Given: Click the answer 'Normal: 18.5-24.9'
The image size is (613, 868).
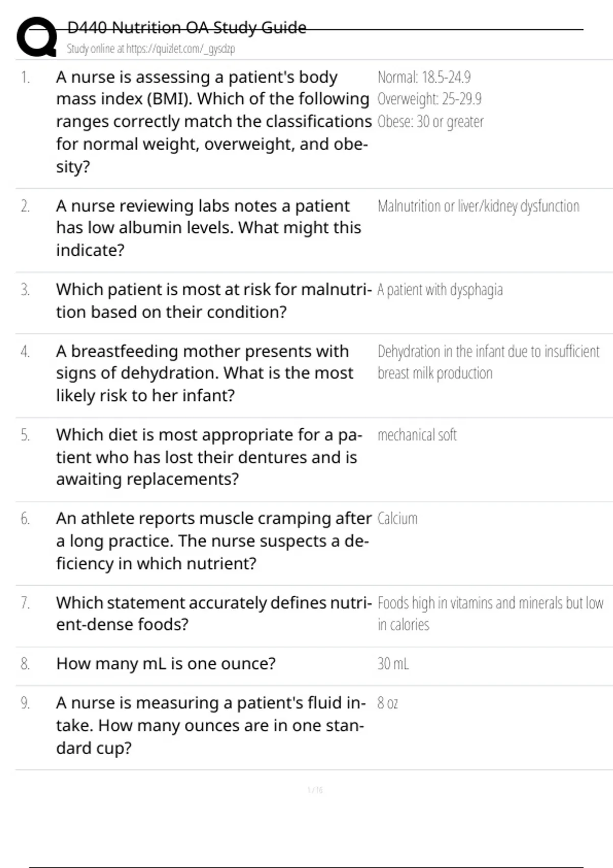Looking at the screenshot, I should 424,77.
